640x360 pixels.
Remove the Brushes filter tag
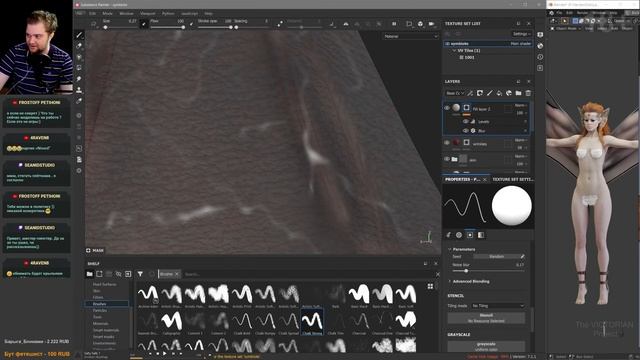177,274
